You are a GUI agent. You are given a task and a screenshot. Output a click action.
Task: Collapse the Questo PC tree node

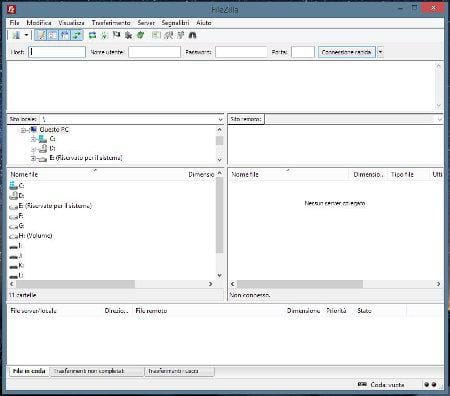(x=23, y=130)
